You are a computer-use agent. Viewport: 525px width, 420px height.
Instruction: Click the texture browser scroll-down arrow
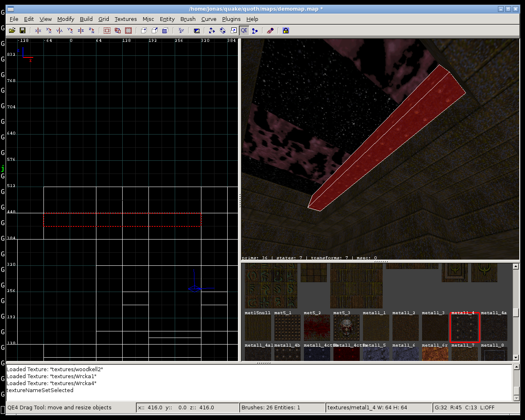(x=516, y=358)
